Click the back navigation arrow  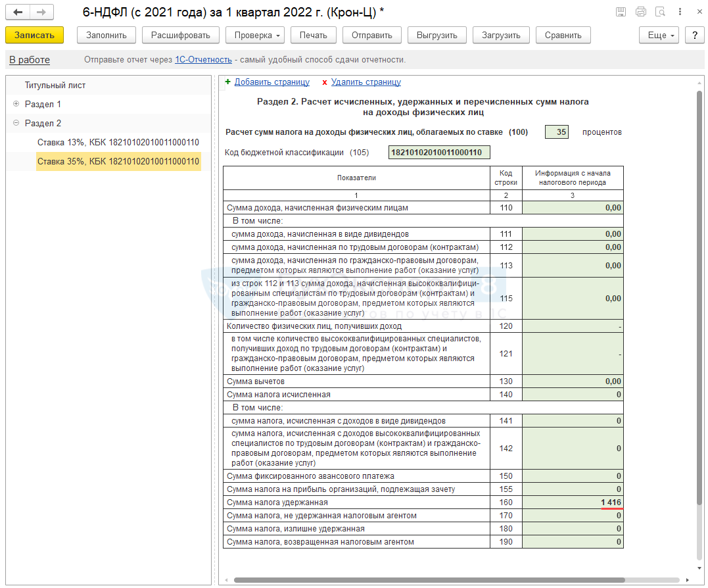18,12
